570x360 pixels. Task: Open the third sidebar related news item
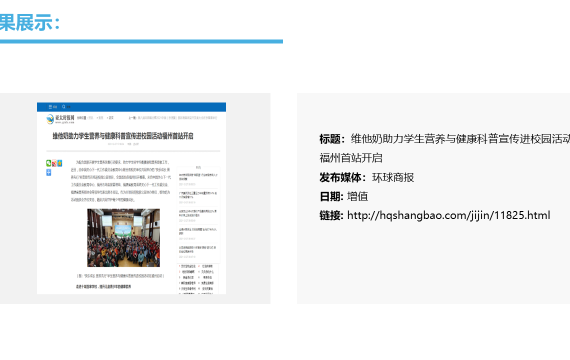(198, 213)
